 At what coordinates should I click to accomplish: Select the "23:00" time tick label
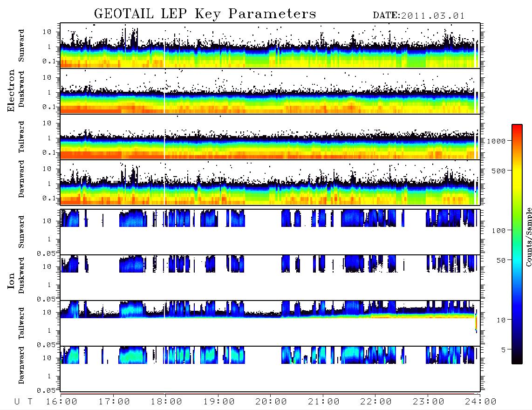(429, 402)
